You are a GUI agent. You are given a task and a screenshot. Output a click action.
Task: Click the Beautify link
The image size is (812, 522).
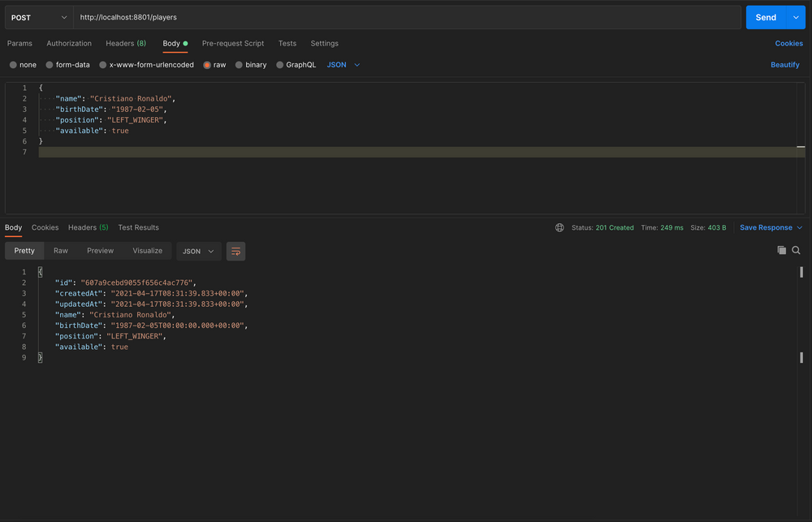[x=784, y=64]
